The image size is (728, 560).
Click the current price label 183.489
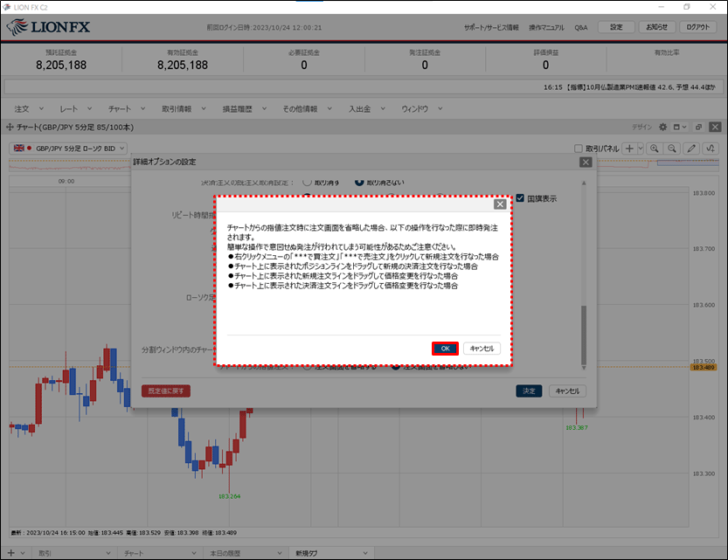pos(704,367)
